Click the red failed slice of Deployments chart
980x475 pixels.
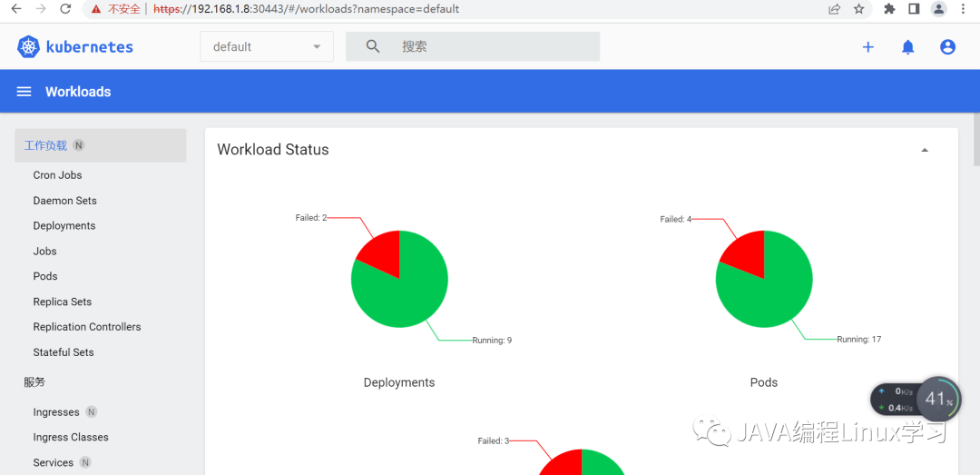coord(383,253)
